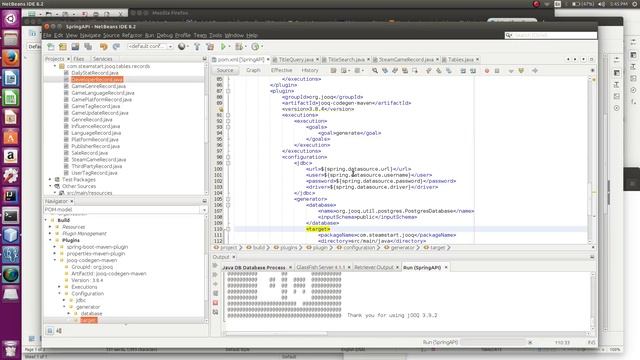
Task: Switch to the Services panel tab
Action: point(102,59)
